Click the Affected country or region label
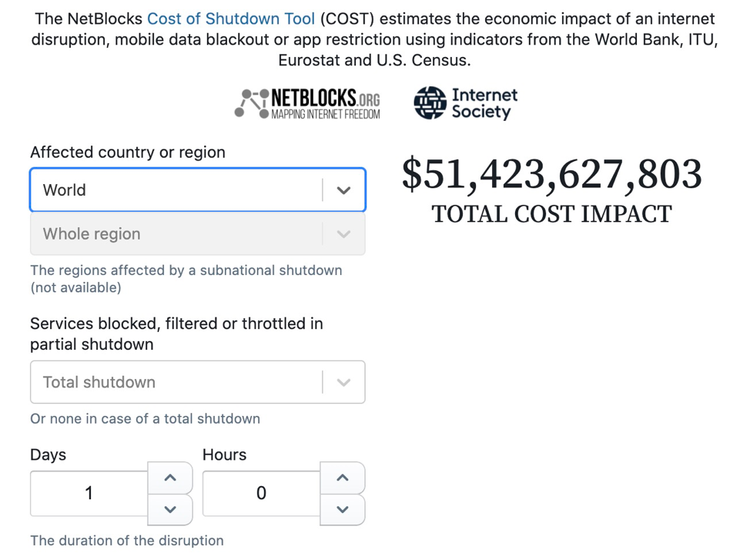 [x=128, y=153]
